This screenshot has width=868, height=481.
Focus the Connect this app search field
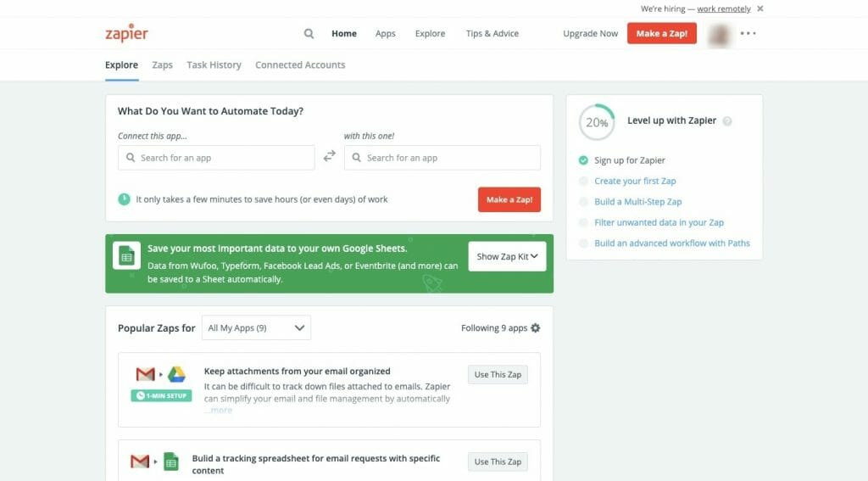pos(216,158)
